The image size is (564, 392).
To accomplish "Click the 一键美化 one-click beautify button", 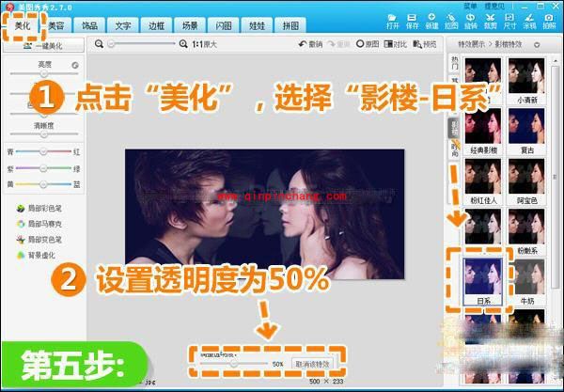I will [x=43, y=45].
